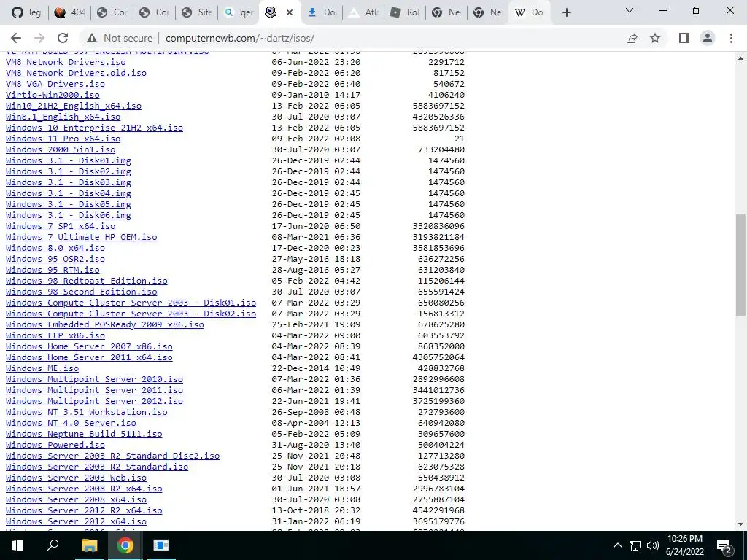
Task: Click the scrollbar down arrow
Action: click(740, 524)
